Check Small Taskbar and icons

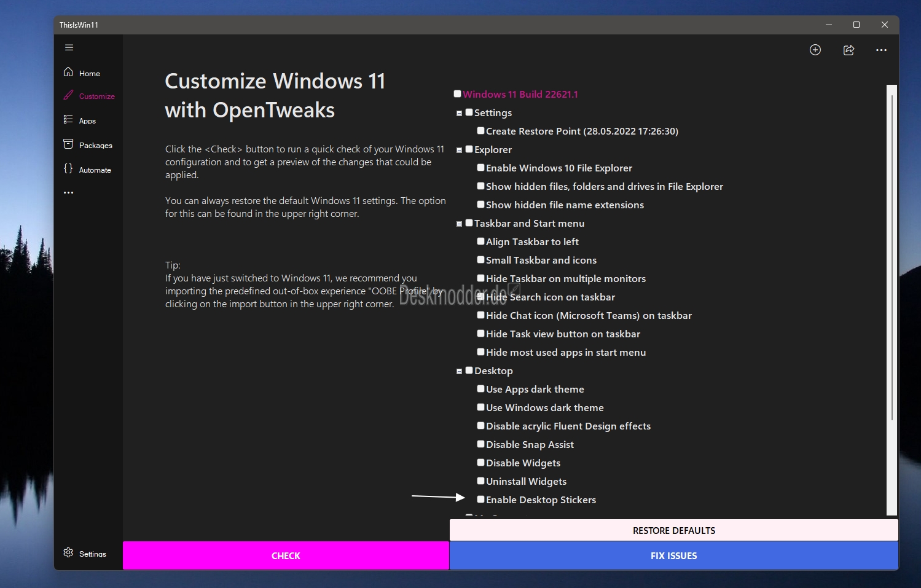point(480,259)
